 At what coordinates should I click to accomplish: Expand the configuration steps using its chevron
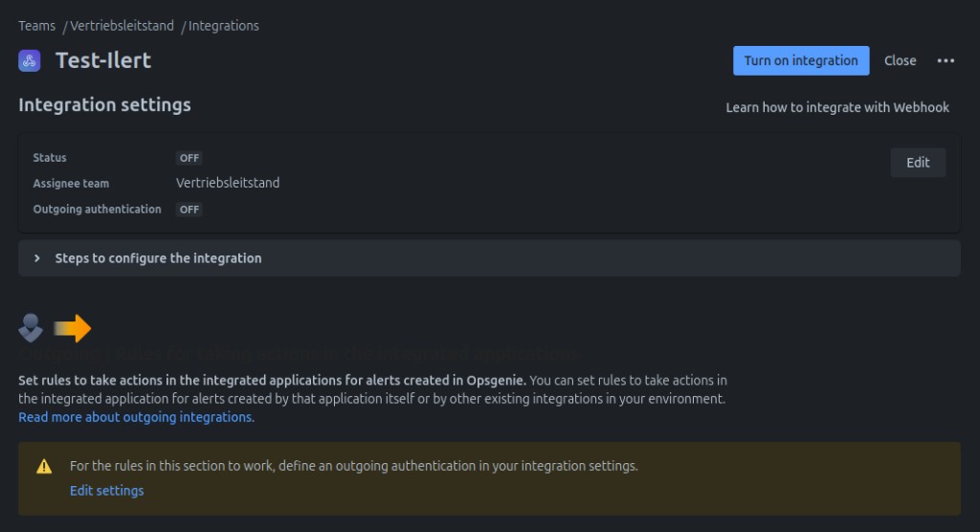pyautogui.click(x=37, y=258)
